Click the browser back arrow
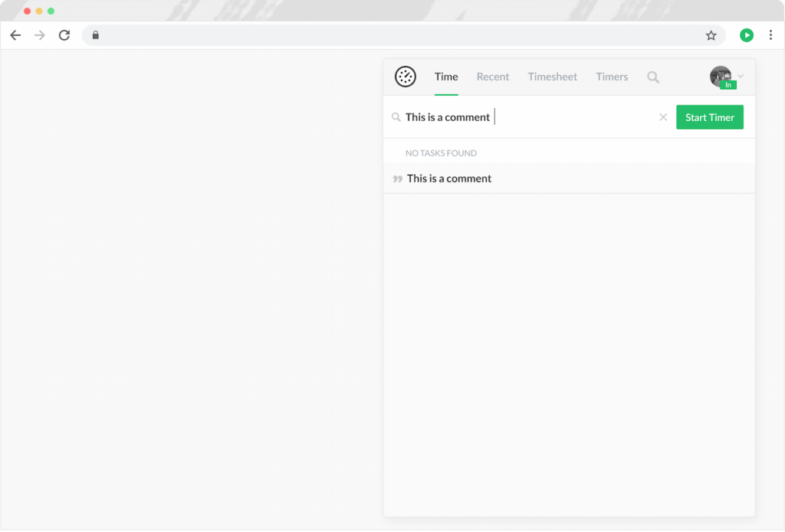Screen dimensions: 785x532 (x=15, y=34)
